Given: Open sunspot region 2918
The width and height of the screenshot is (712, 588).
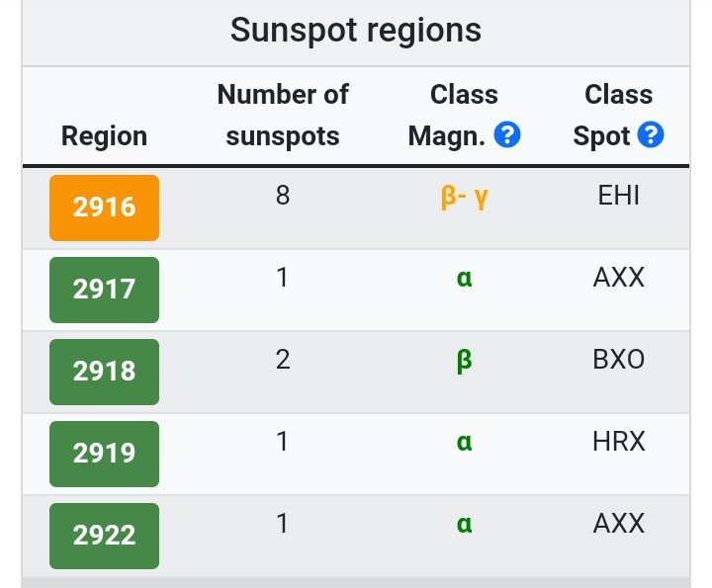Looking at the screenshot, I should [x=104, y=372].
